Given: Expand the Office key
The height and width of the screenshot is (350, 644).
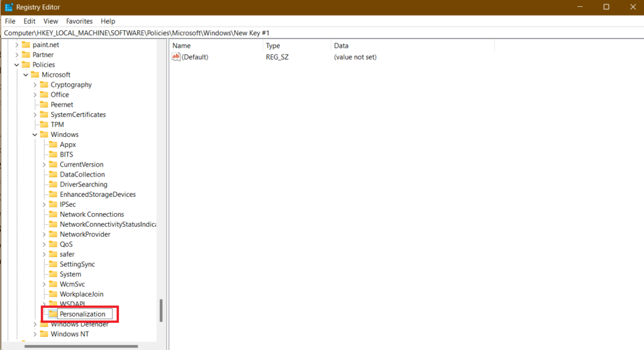Looking at the screenshot, I should click(x=35, y=95).
